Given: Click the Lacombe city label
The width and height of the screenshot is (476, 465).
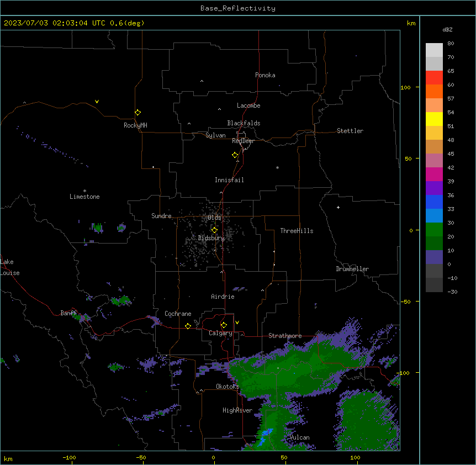Looking at the screenshot, I should [248, 105].
